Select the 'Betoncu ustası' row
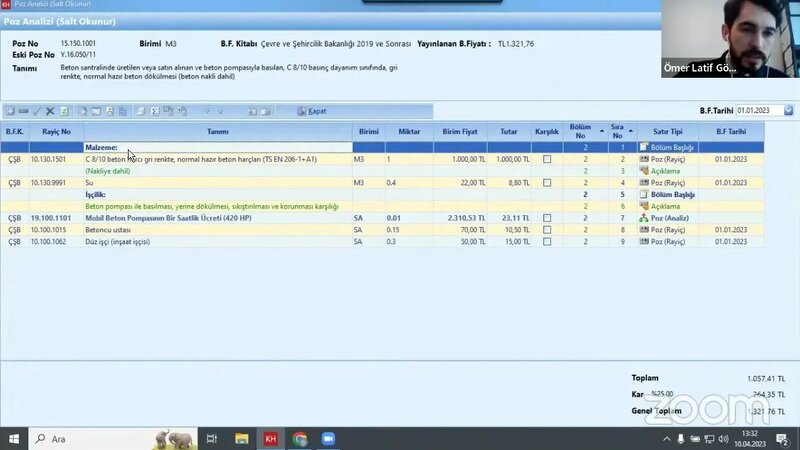 382,230
